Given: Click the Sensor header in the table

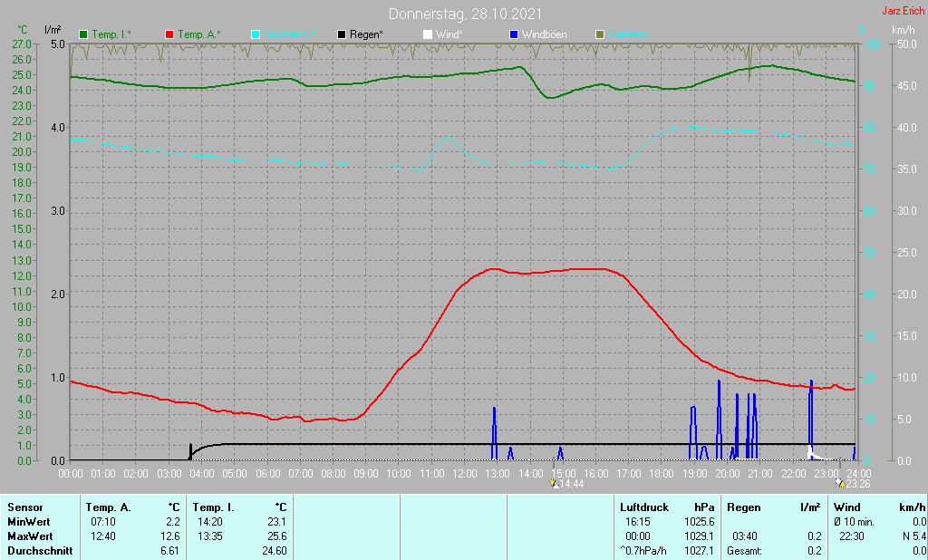Looking at the screenshot, I should tap(25, 507).
